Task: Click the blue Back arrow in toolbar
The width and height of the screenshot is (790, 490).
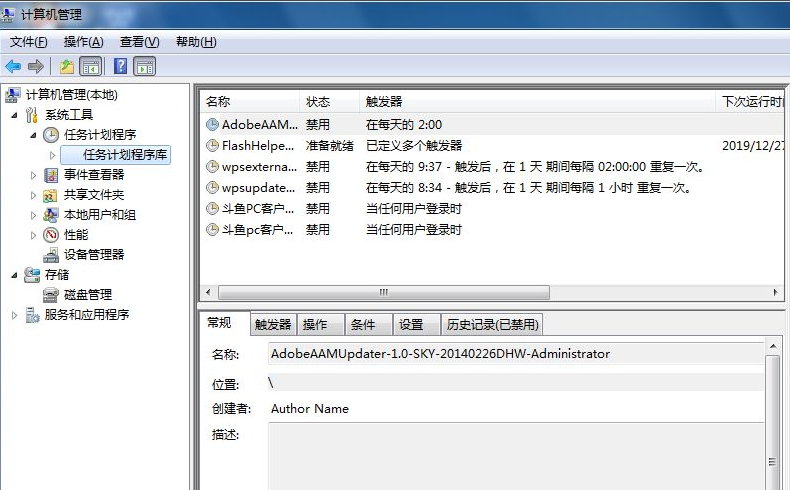Action: pos(13,66)
